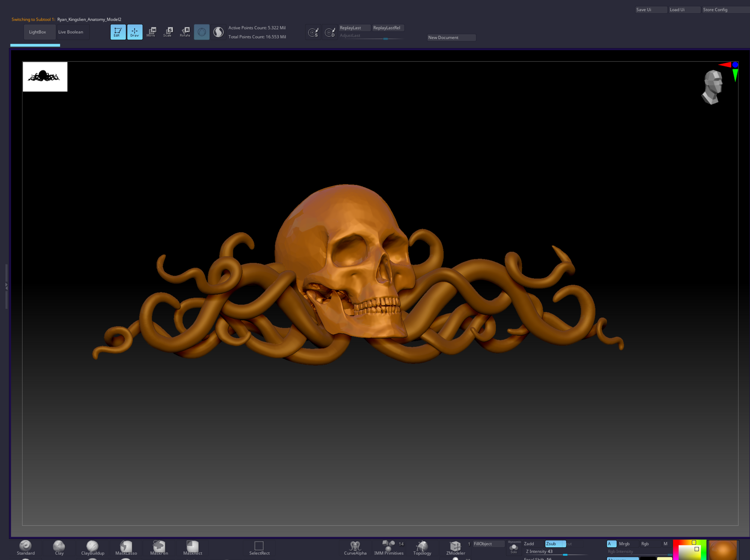Select the Move transform tool
Viewport: 750px width, 560px height.
coord(151,32)
